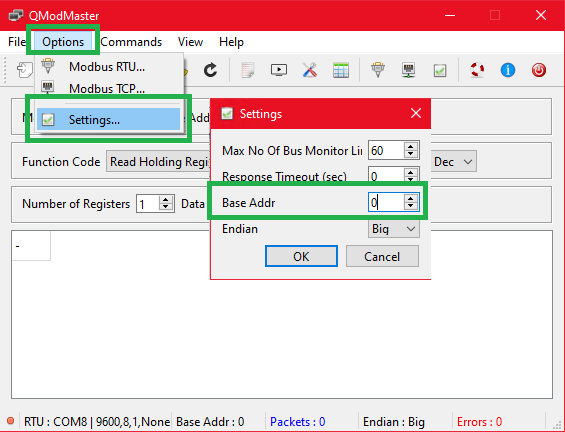Increase Response Timeout value
This screenshot has width=565, height=432.
(x=410, y=172)
